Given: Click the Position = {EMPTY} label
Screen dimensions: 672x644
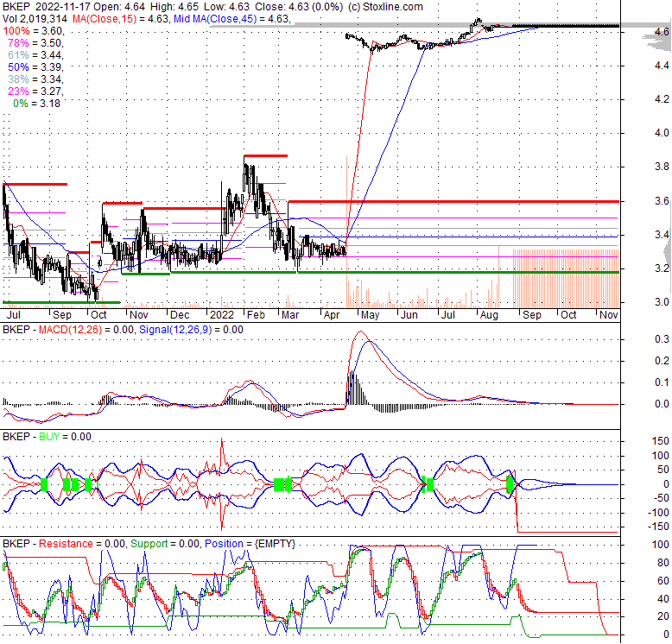Looking at the screenshot, I should (x=250, y=544).
